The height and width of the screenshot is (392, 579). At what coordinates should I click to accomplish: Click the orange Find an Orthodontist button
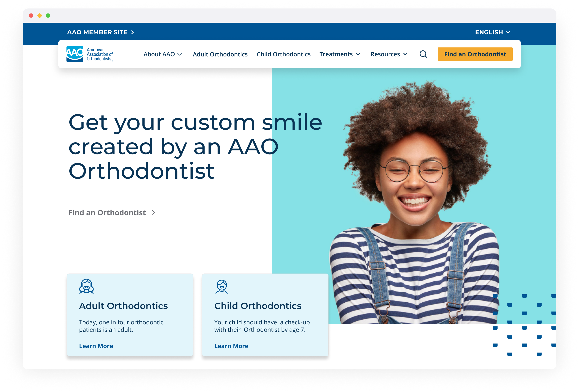pos(475,54)
